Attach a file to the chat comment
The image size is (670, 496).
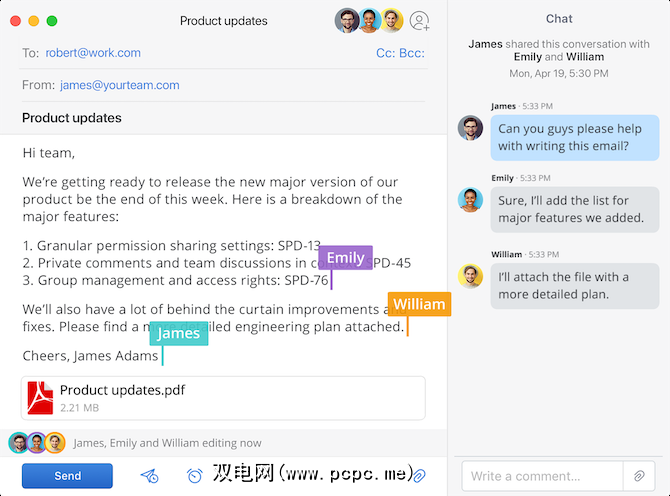click(x=637, y=476)
